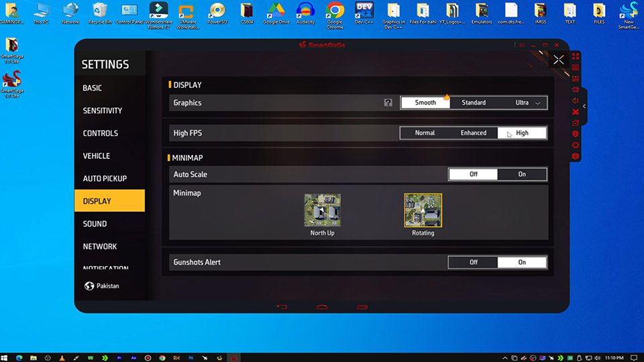644x362 pixels.
Task: Open File Explorer from taskbar
Action: click(x=34, y=358)
